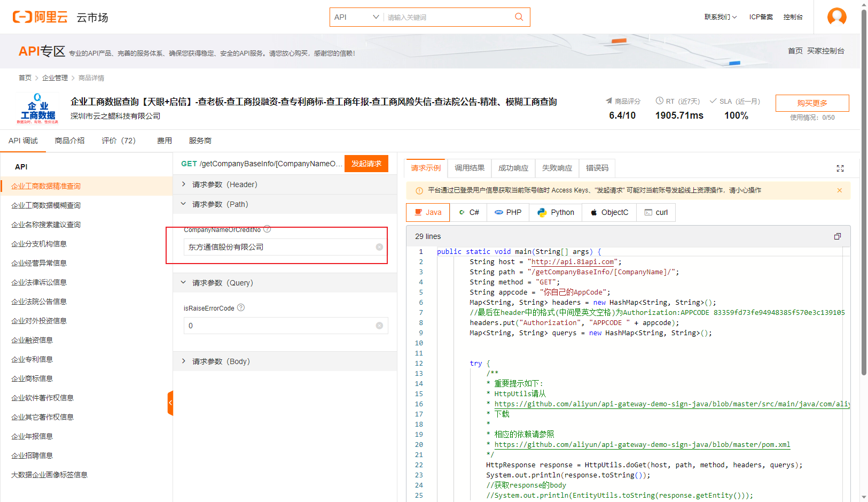Image resolution: width=868 pixels, height=502 pixels.
Task: Select the curl code language tab
Action: tap(656, 212)
